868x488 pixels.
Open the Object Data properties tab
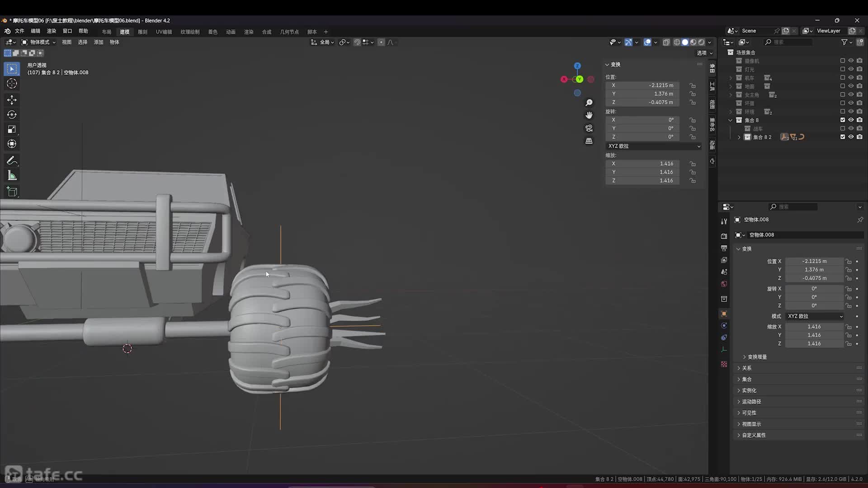tap(724, 349)
